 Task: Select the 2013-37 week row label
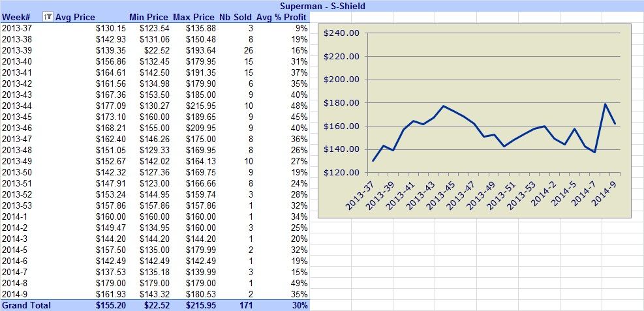pos(17,28)
